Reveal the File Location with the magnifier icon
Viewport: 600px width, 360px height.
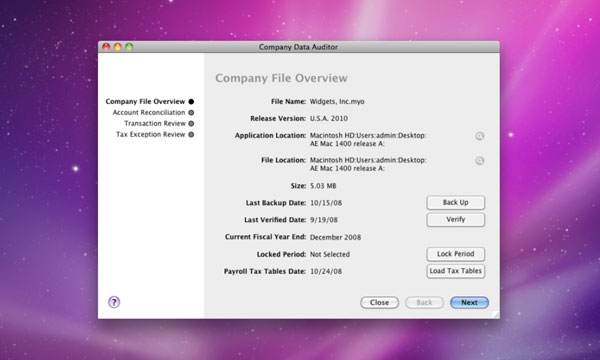(479, 161)
